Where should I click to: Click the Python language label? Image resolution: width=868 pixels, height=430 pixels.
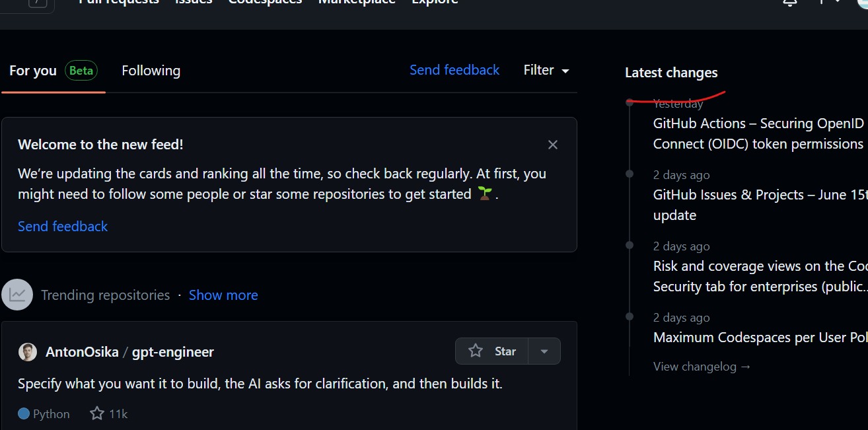pos(52,413)
